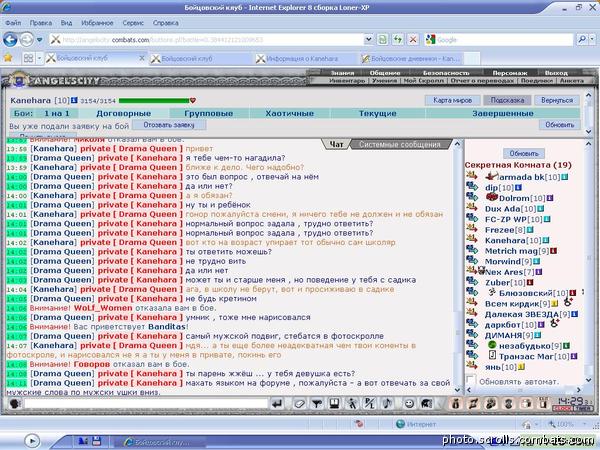Switch to the Бойцовские дневники browser tab
The image size is (600, 450).
(411, 59)
